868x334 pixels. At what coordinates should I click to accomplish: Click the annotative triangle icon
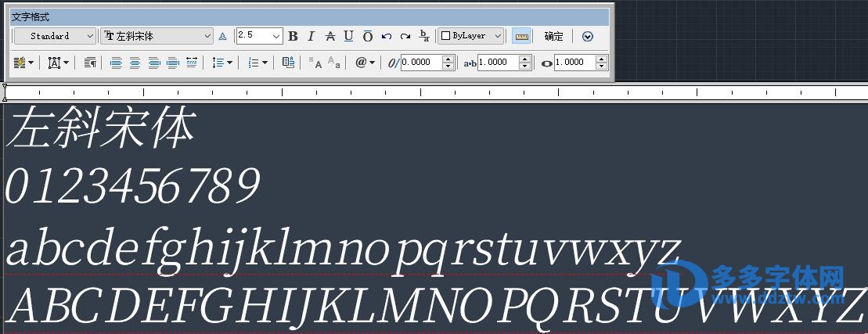tap(222, 36)
